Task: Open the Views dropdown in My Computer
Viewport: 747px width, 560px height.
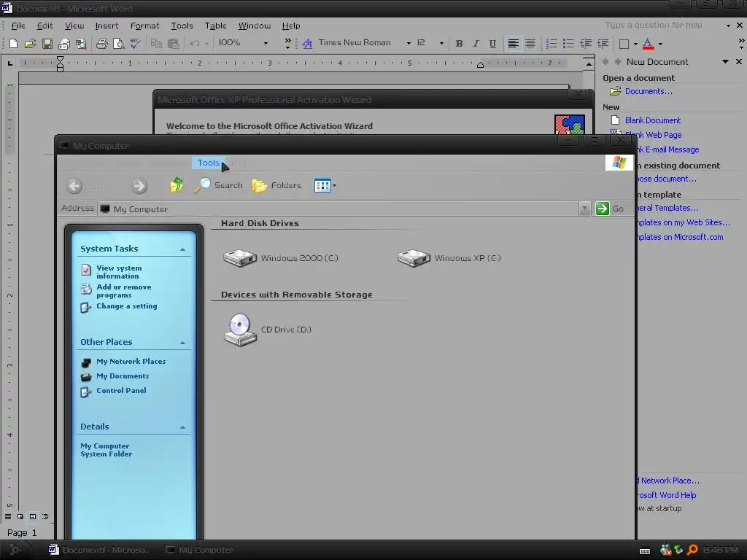Action: coord(325,186)
